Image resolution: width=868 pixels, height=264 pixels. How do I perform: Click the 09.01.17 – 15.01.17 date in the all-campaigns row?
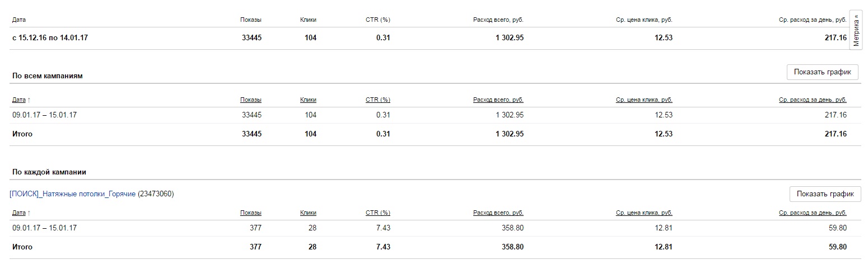(x=44, y=115)
